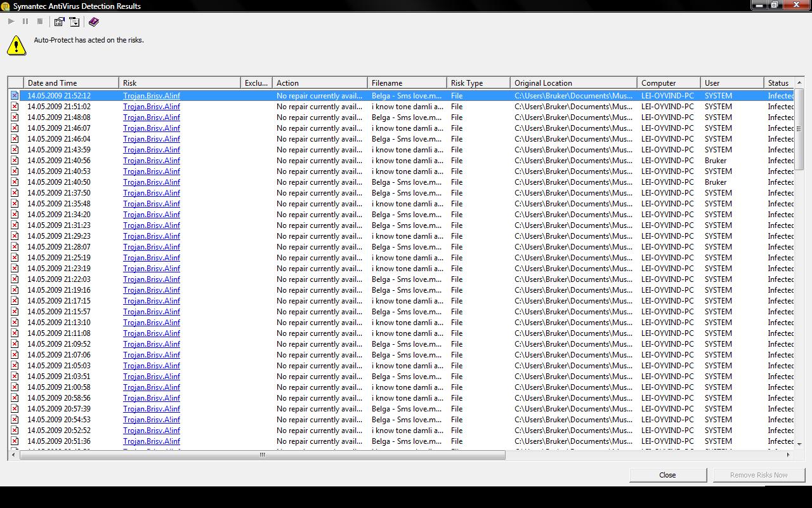
Task: Click 'Infected' status in the 20:51:36 row
Action: click(x=781, y=441)
